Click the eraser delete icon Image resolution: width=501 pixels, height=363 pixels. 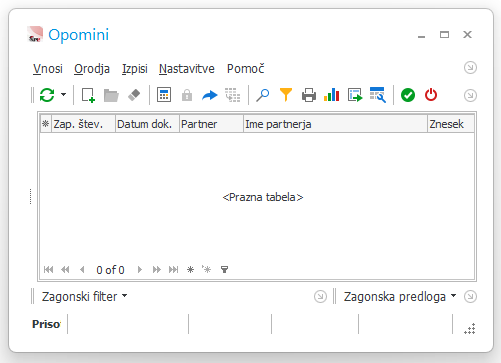tap(134, 95)
